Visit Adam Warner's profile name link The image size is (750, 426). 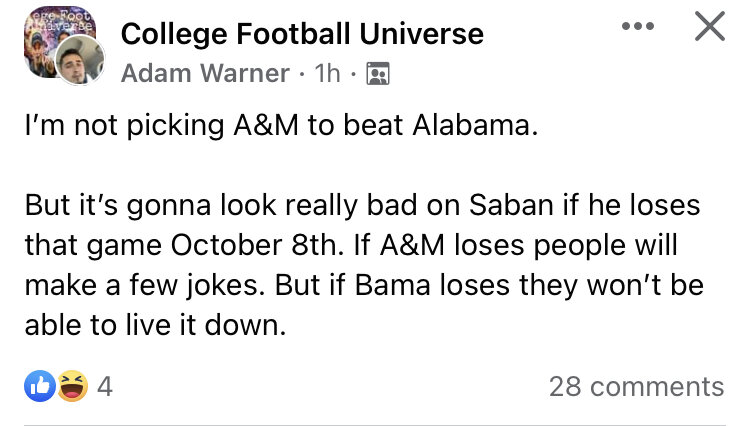205,74
